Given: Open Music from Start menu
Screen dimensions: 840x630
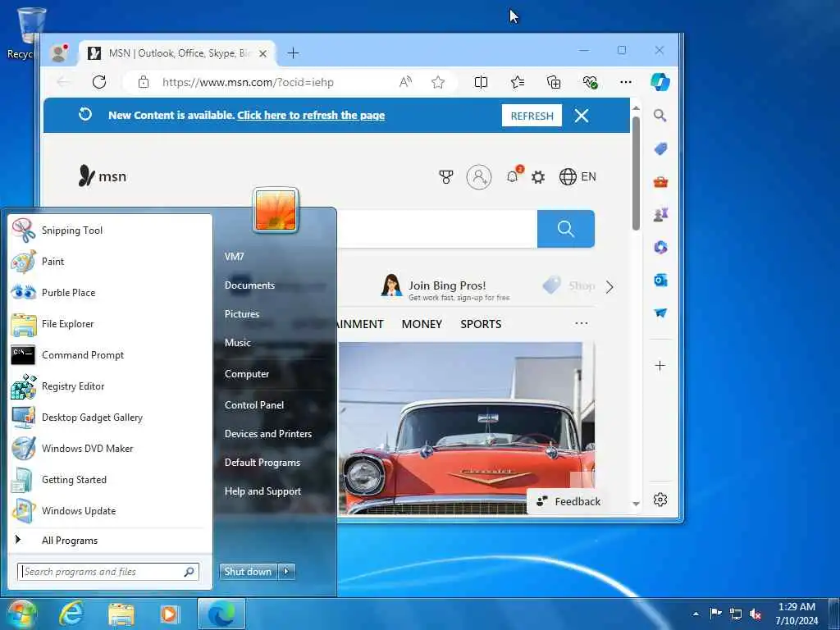Looking at the screenshot, I should click(237, 342).
